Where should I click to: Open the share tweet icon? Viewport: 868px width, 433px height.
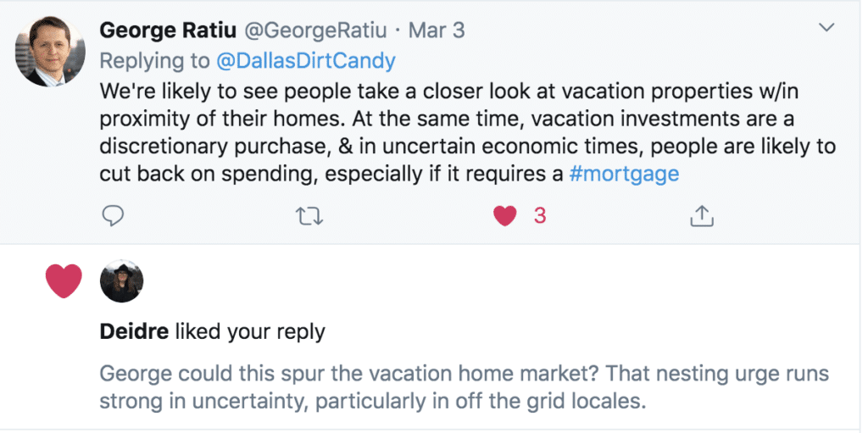tap(700, 217)
